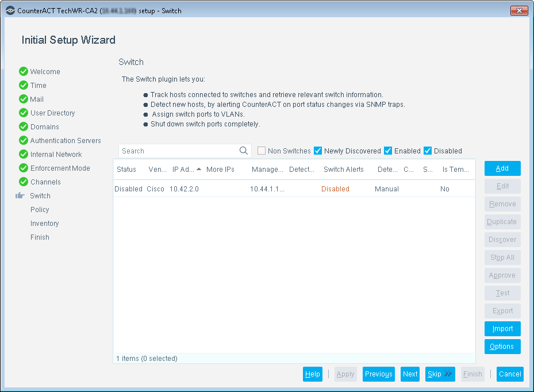This screenshot has height=392, width=534.
Task: Uncheck the Disabled filter checkbox
Action: [x=428, y=151]
